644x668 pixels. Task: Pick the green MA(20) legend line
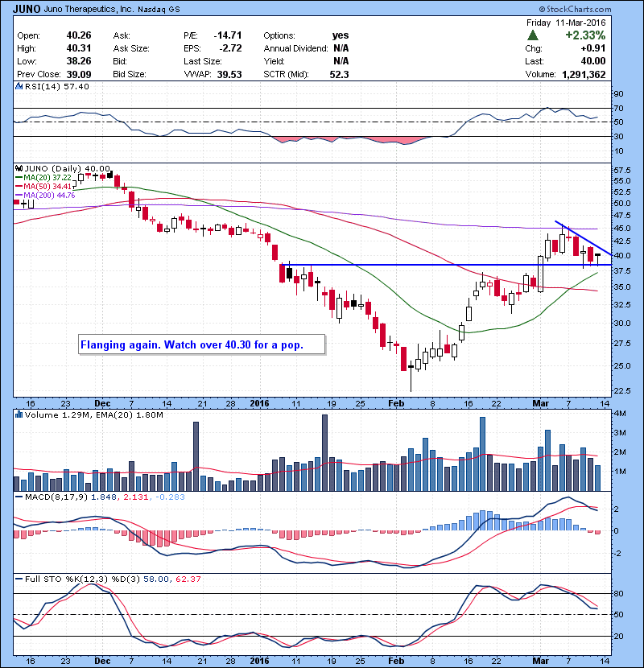click(19, 178)
